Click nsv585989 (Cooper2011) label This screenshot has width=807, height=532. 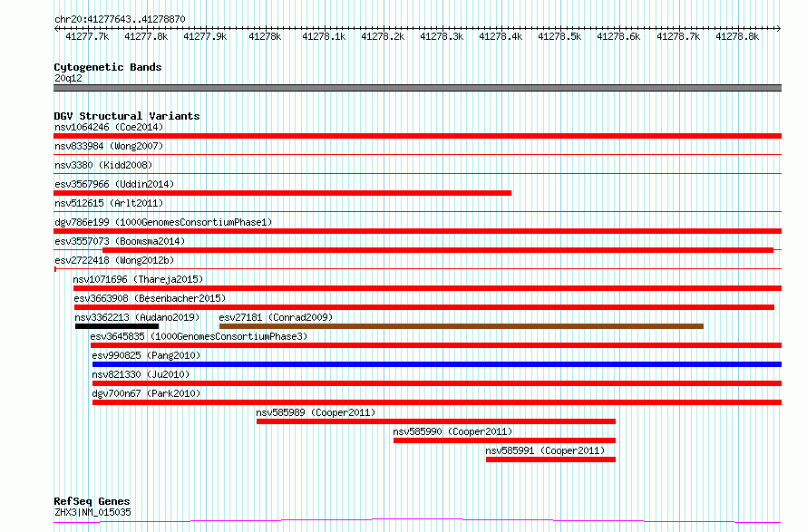pos(316,412)
